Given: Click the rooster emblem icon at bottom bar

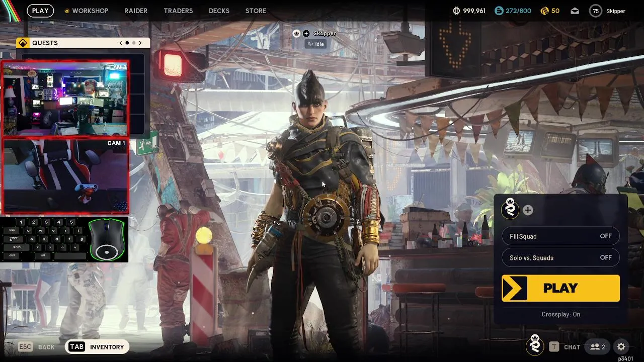Looking at the screenshot, I should (535, 345).
